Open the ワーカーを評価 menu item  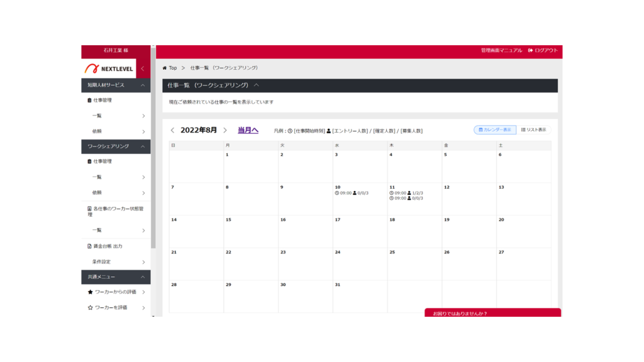tap(116, 308)
